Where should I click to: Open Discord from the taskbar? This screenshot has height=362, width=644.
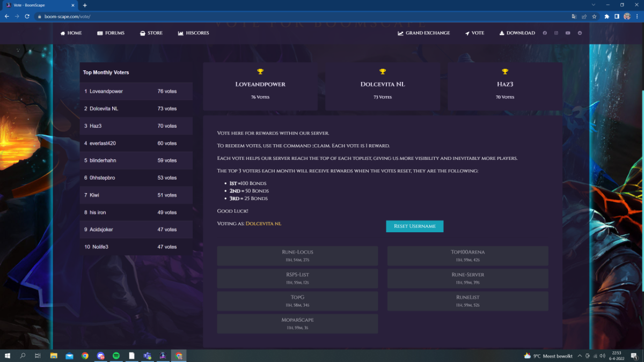(x=100, y=356)
